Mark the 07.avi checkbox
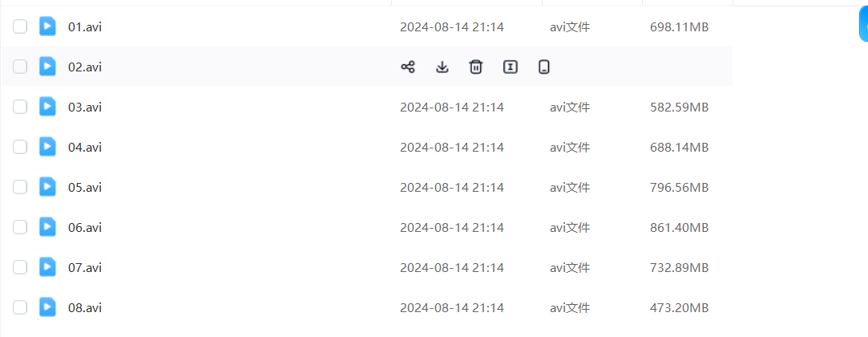This screenshot has width=868, height=337. [x=20, y=267]
